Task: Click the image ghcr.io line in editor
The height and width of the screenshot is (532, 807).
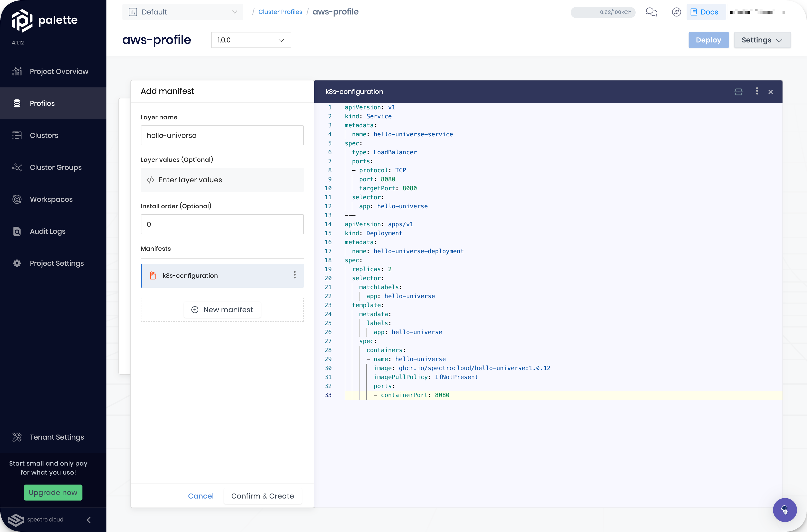Action: [x=462, y=368]
